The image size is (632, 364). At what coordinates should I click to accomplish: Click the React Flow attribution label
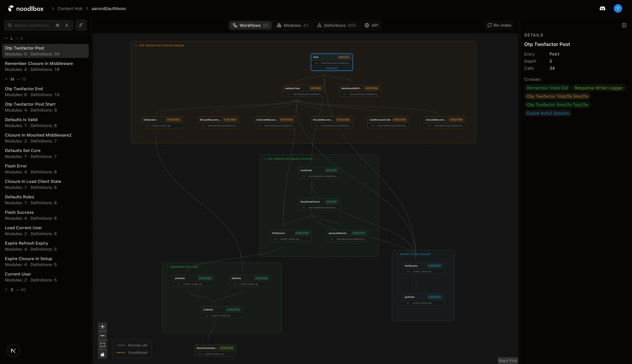(508, 360)
